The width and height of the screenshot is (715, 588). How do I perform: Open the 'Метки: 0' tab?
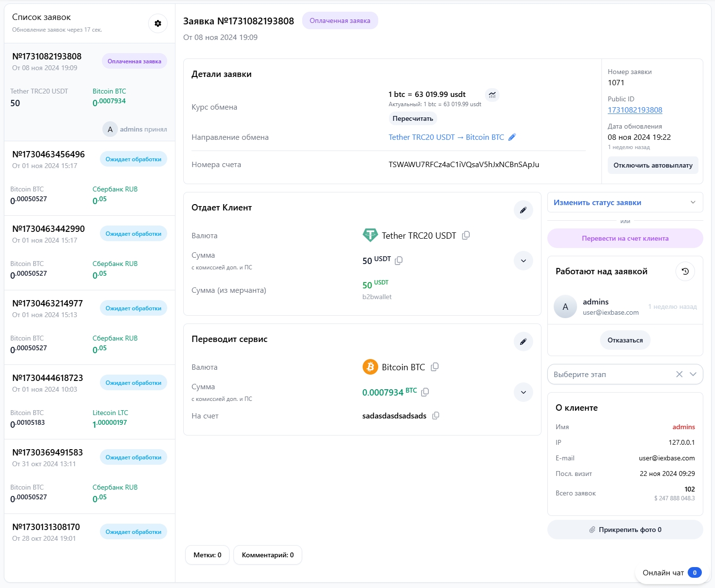207,555
